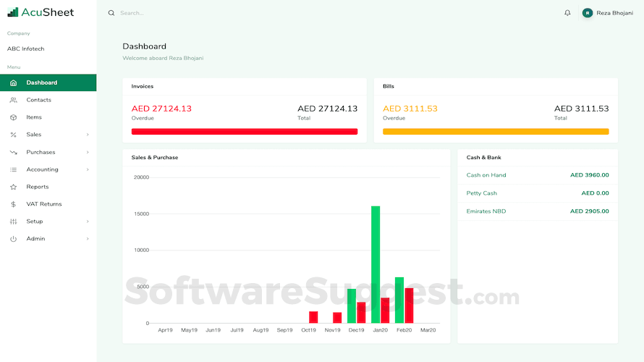Click the Setup sliders icon
This screenshot has width=644, height=362.
[x=13, y=222]
